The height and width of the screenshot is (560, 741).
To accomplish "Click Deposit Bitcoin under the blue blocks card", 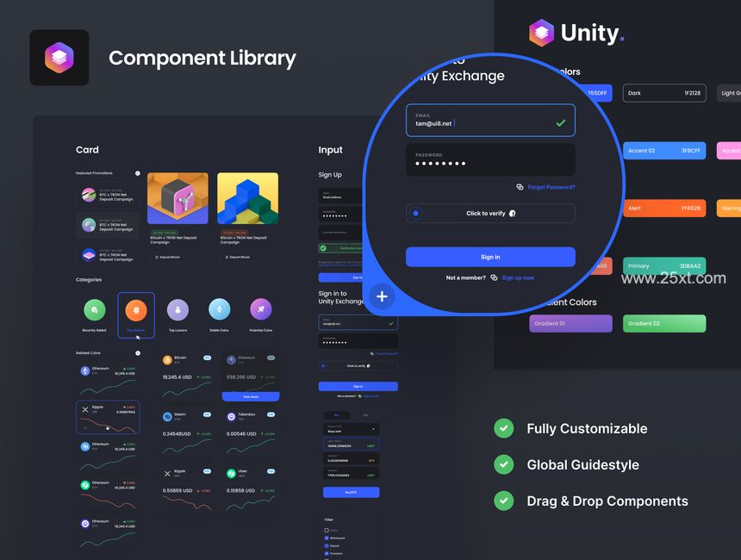I will tap(237, 257).
